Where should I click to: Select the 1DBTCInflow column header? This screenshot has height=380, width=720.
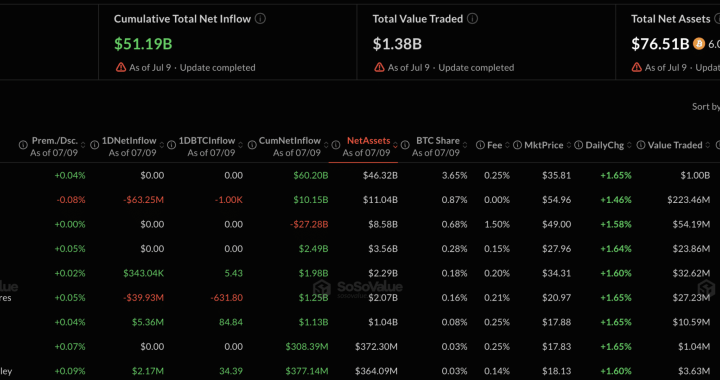coord(207,141)
